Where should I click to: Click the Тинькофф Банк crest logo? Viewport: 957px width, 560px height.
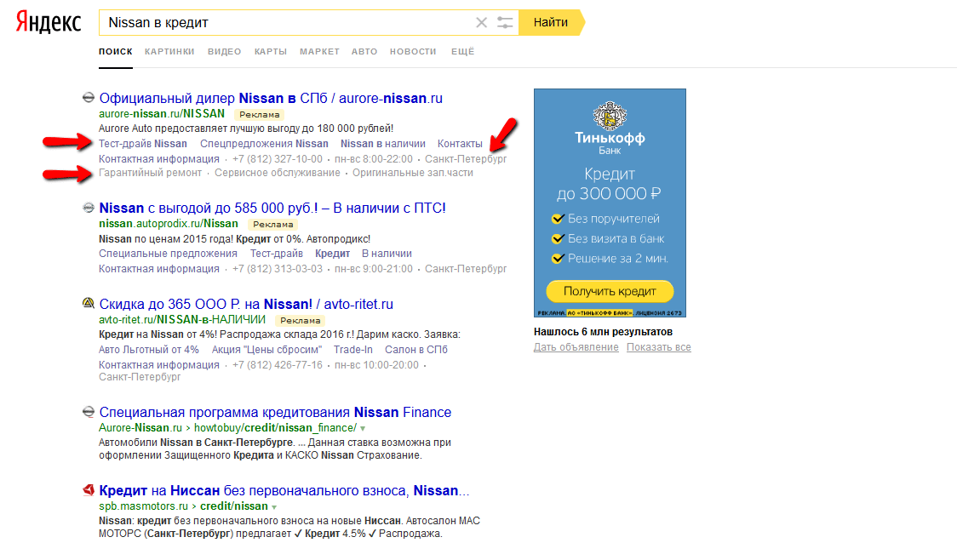point(610,115)
